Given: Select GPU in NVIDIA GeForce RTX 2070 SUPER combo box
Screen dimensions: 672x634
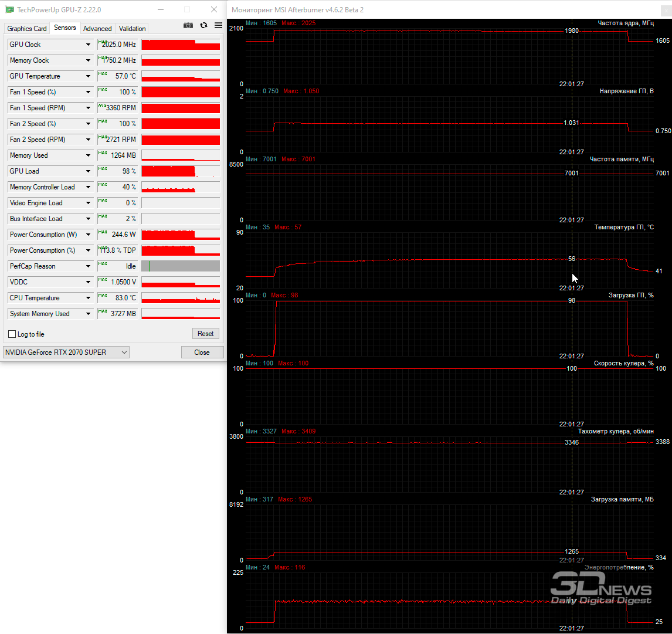Looking at the screenshot, I should coord(66,352).
